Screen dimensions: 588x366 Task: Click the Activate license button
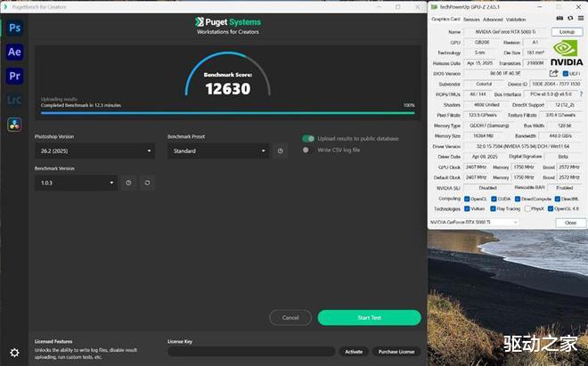[x=354, y=352]
